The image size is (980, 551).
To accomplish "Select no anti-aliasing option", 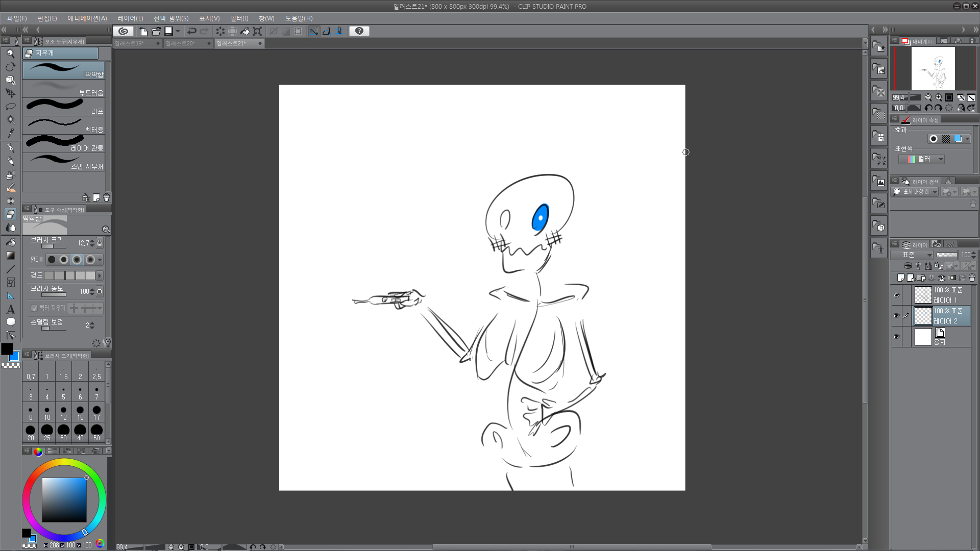I will 52,260.
